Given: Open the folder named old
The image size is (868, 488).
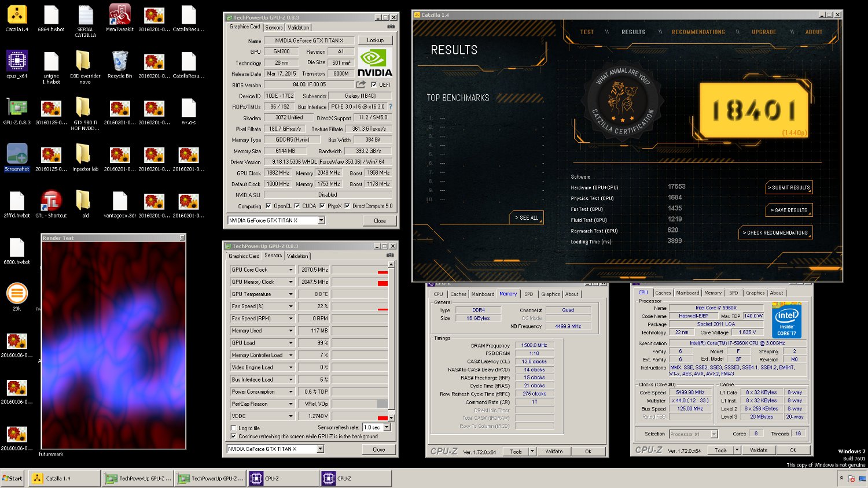Looking at the screenshot, I should pyautogui.click(x=85, y=204).
